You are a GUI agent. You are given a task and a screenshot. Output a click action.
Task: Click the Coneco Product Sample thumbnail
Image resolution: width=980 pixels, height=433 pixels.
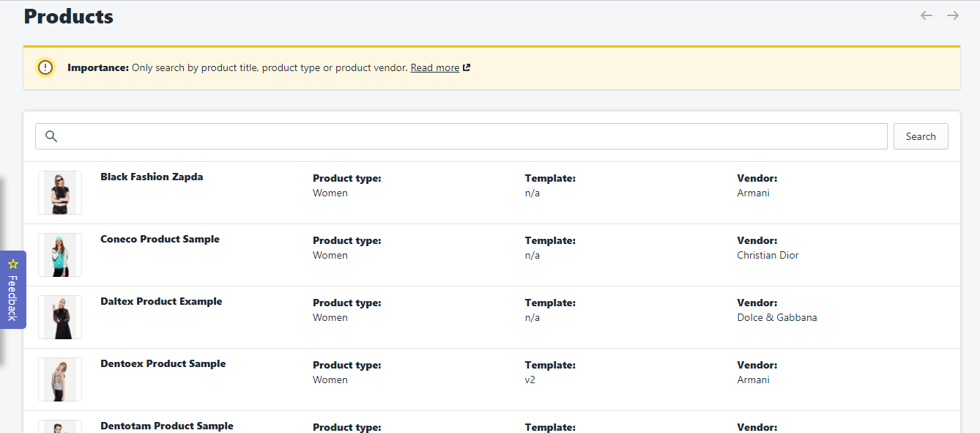(x=60, y=255)
